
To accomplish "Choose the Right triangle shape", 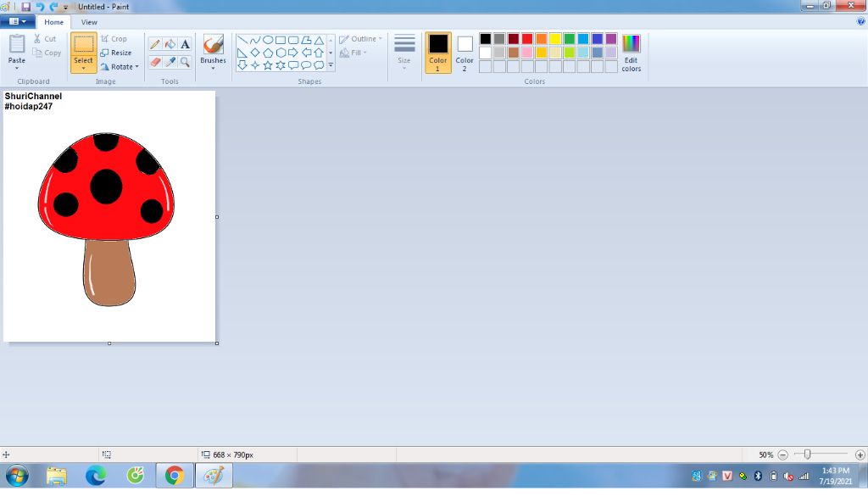I will 242,53.
